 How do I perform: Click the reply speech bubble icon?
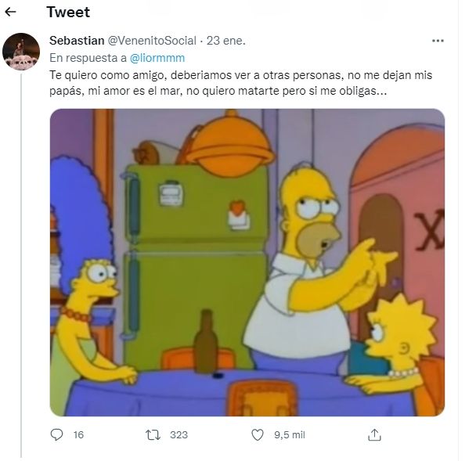pos(56,434)
